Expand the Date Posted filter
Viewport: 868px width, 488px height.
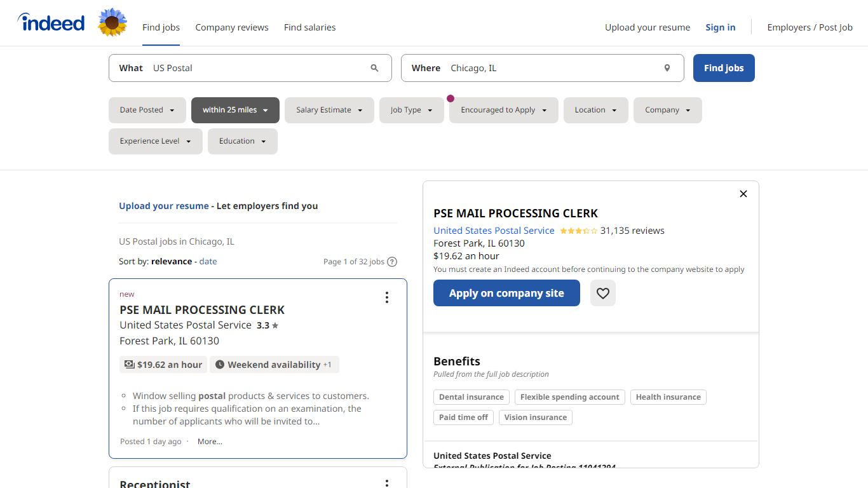click(x=147, y=110)
